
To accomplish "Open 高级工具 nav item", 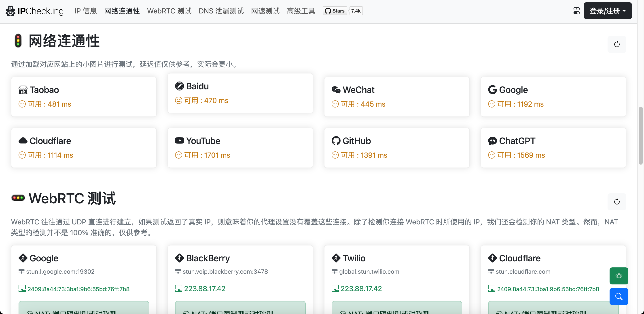I will click(x=301, y=11).
